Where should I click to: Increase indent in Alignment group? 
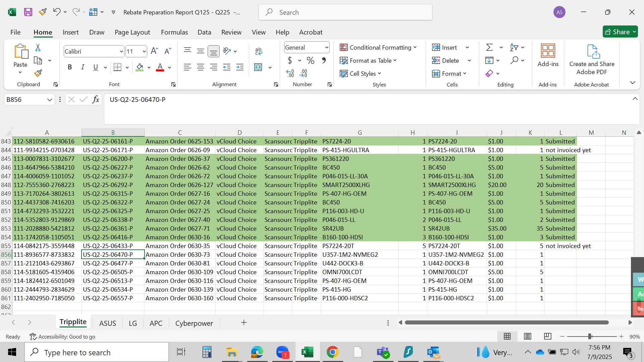[x=240, y=67]
